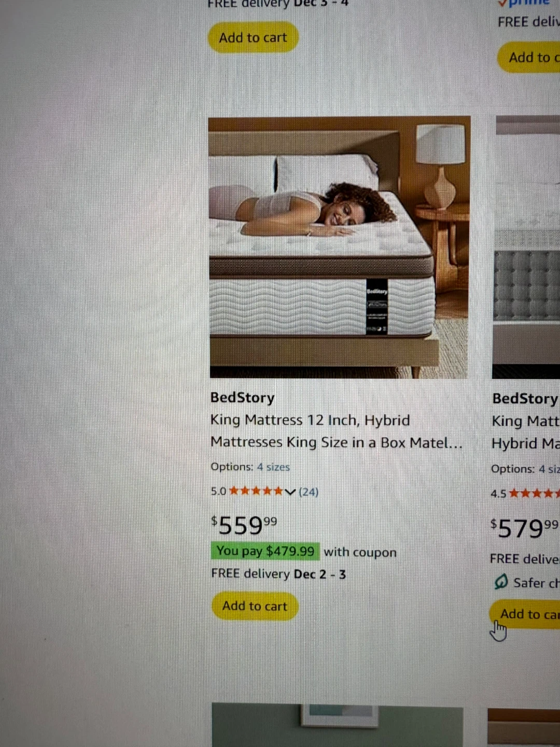Click the BedStory brand name above King Mattress 12 Inch
Viewport: 560px width, 747px height.
coord(242,397)
